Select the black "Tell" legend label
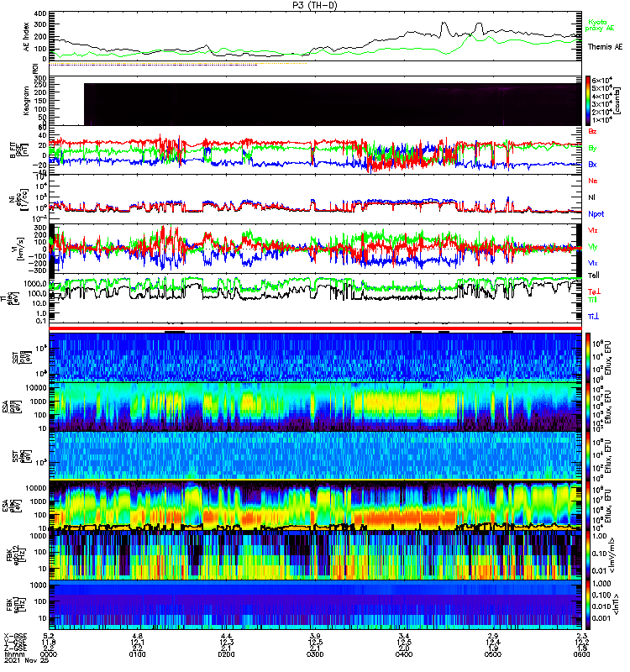The width and height of the screenshot is (630, 672). coord(594,276)
